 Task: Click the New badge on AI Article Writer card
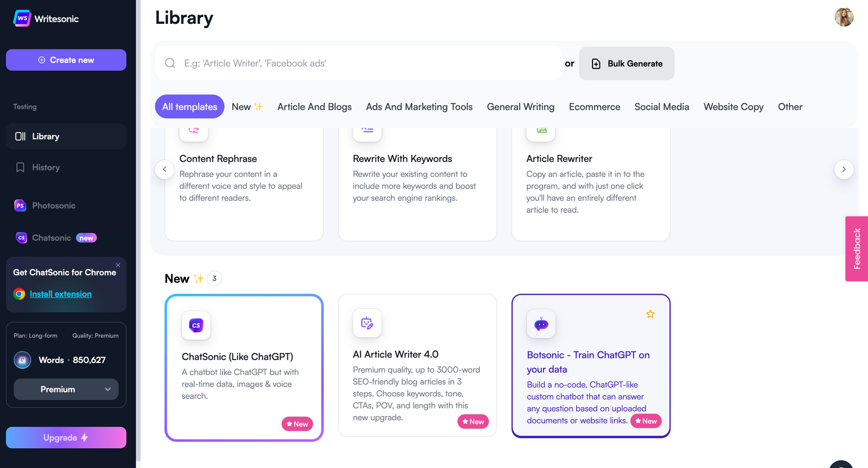[473, 422]
